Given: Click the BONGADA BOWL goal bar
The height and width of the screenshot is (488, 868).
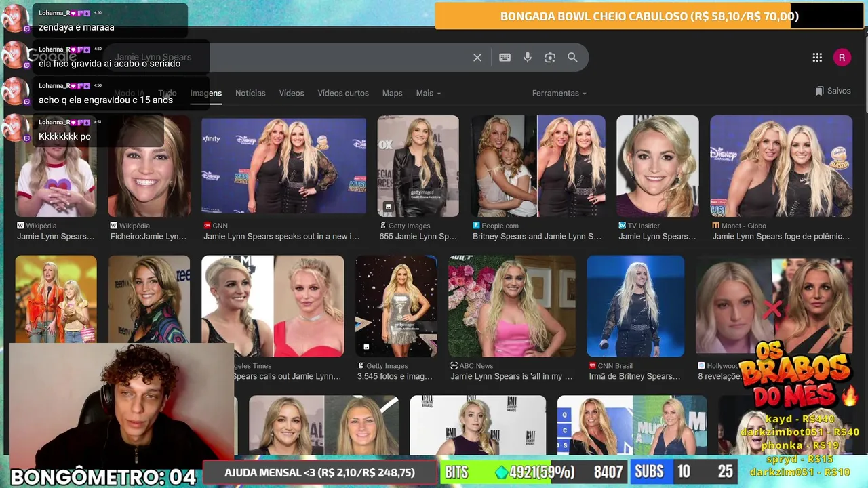Looking at the screenshot, I should pos(650,16).
